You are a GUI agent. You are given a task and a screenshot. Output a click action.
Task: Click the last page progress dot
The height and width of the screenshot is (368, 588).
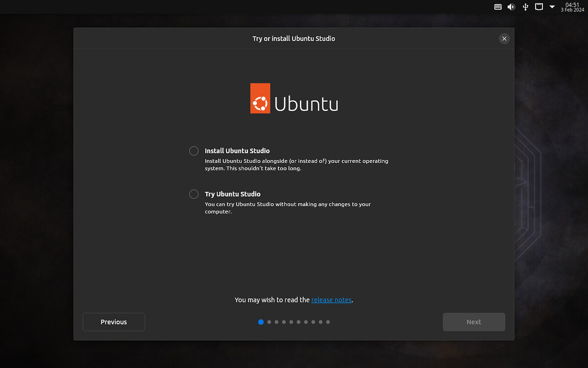pos(328,322)
